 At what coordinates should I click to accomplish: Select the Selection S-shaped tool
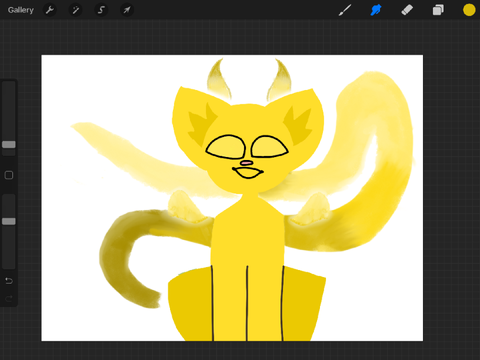pos(101,10)
